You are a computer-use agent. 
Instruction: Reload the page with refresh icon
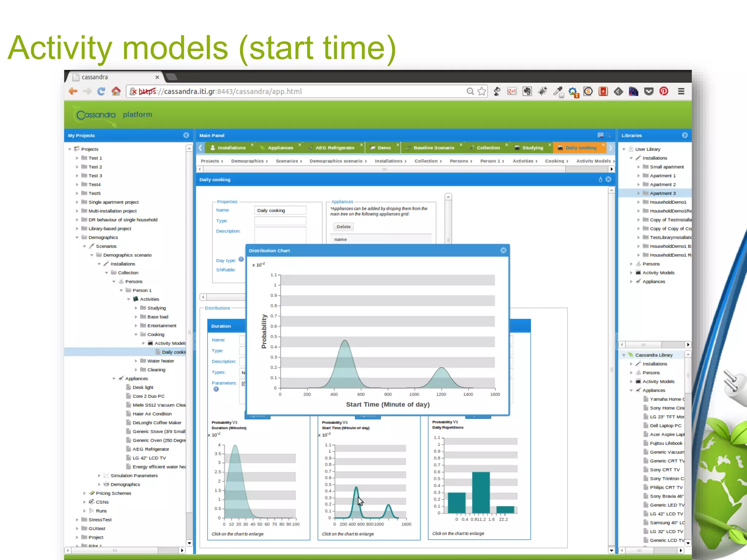101,91
